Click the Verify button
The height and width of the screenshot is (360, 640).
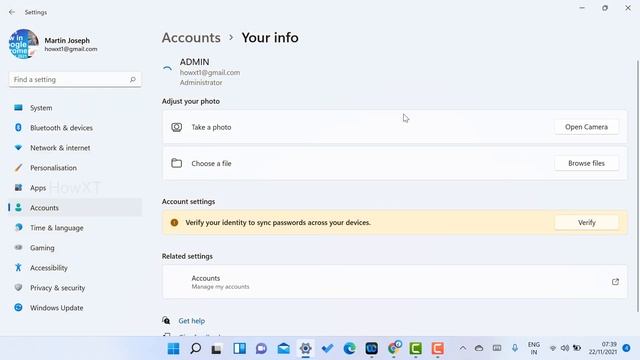[586, 222]
